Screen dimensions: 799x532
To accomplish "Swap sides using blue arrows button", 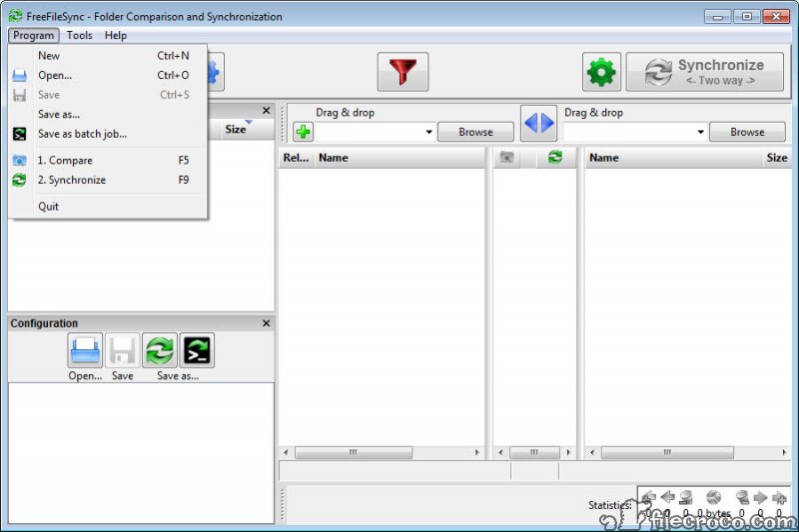I will pos(538,123).
